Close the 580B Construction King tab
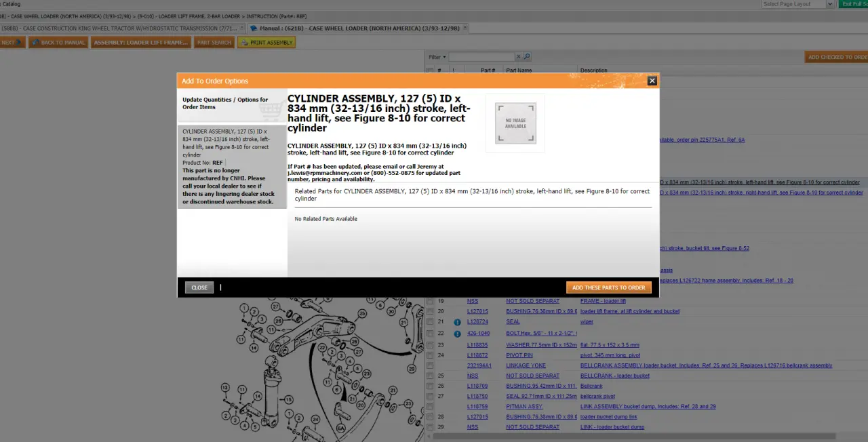This screenshot has height=442, width=868. coord(242,28)
